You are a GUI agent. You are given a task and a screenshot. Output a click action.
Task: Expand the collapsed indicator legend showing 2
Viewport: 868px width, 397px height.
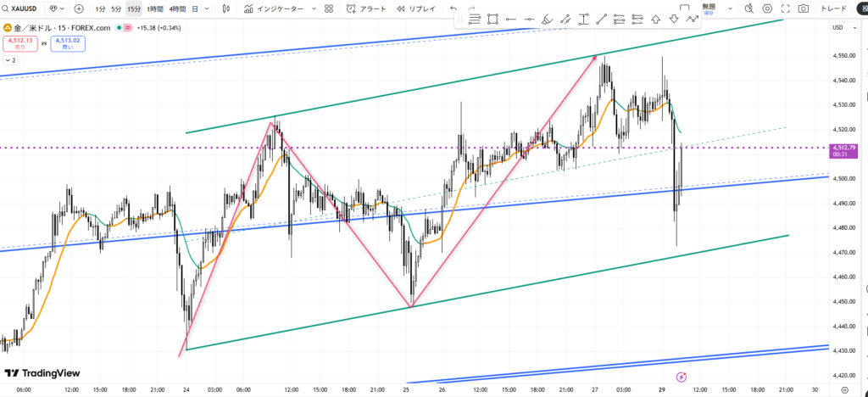10,60
